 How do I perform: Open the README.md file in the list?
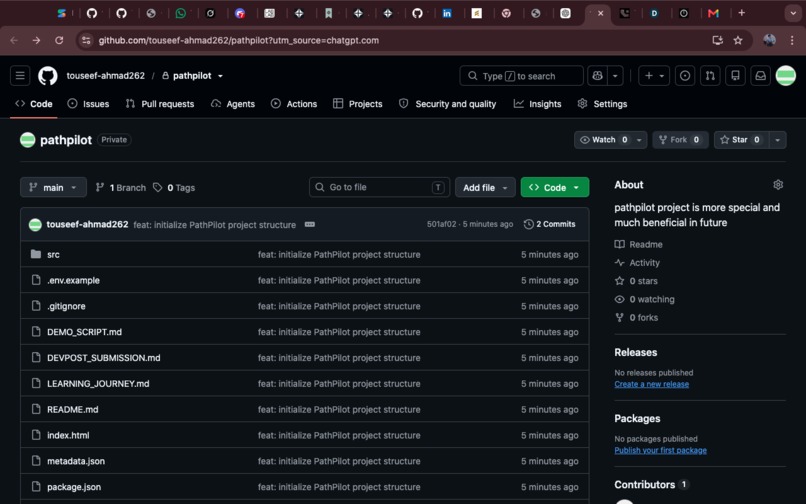click(72, 409)
